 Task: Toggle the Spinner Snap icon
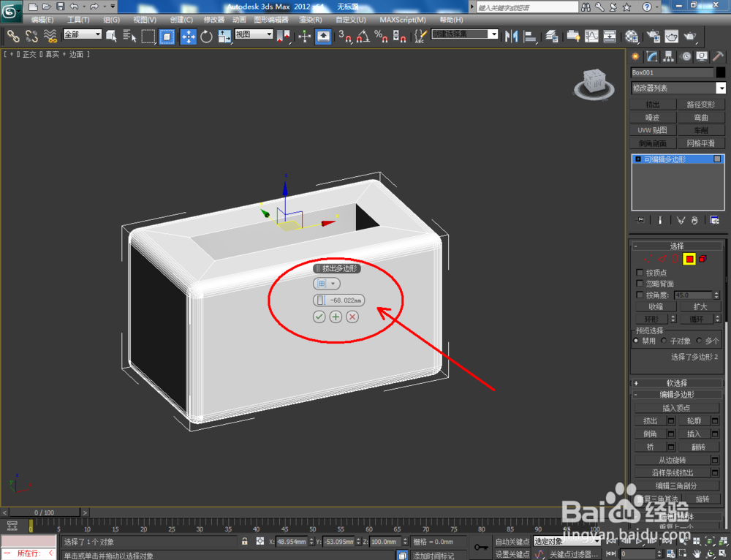coord(399,36)
